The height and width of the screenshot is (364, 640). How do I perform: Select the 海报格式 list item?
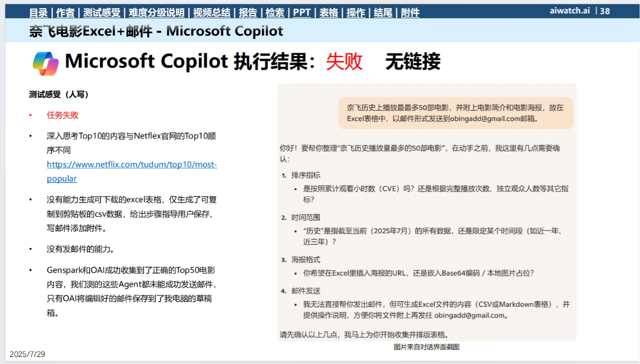pos(306,259)
